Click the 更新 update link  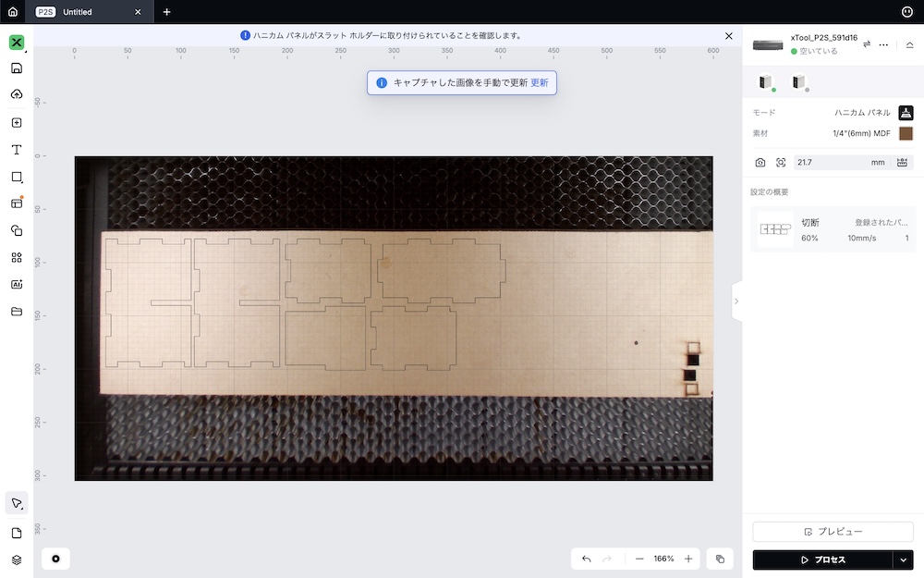(540, 82)
